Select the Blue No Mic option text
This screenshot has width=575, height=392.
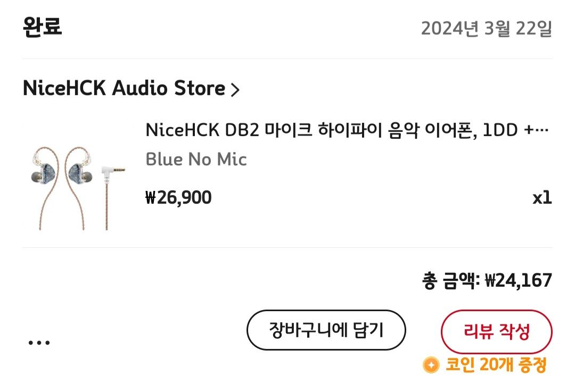196,159
